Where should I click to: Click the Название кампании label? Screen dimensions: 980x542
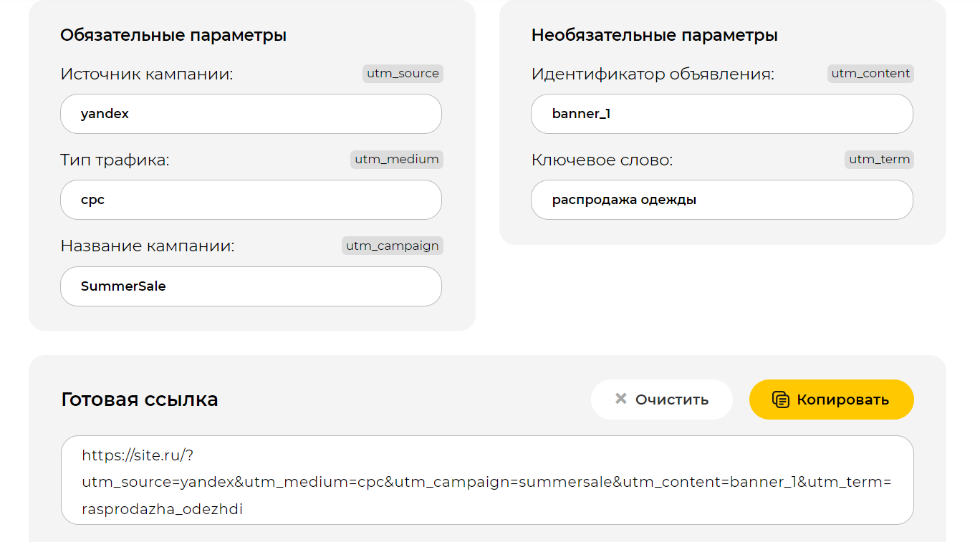pyautogui.click(x=148, y=246)
